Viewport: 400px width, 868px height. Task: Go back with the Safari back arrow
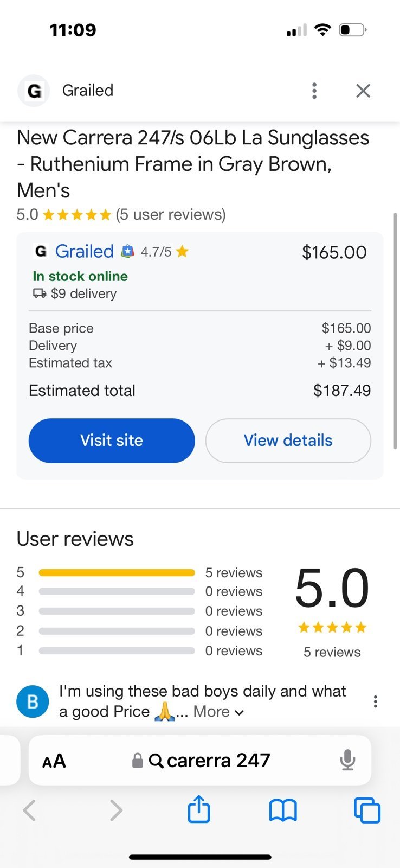pos(29,810)
